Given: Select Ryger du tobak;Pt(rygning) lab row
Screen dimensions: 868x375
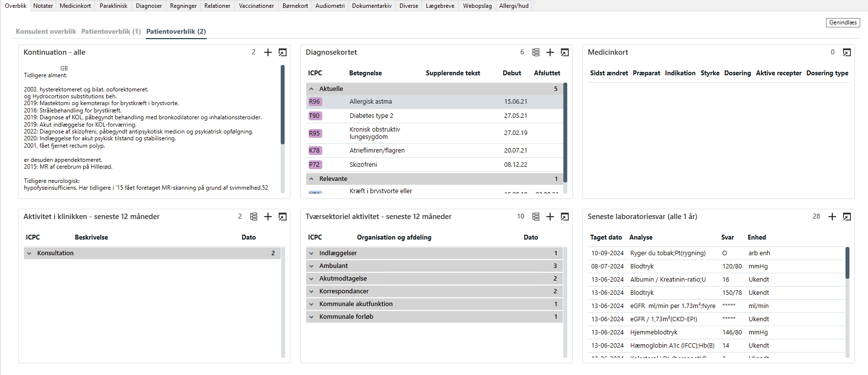Looking at the screenshot, I should pyautogui.click(x=716, y=253).
